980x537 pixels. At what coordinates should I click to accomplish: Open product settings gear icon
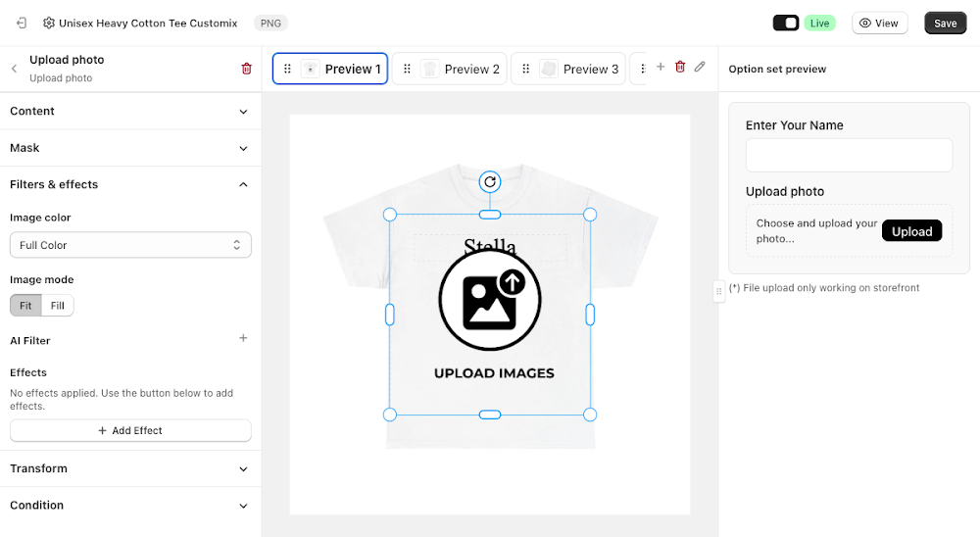point(49,24)
